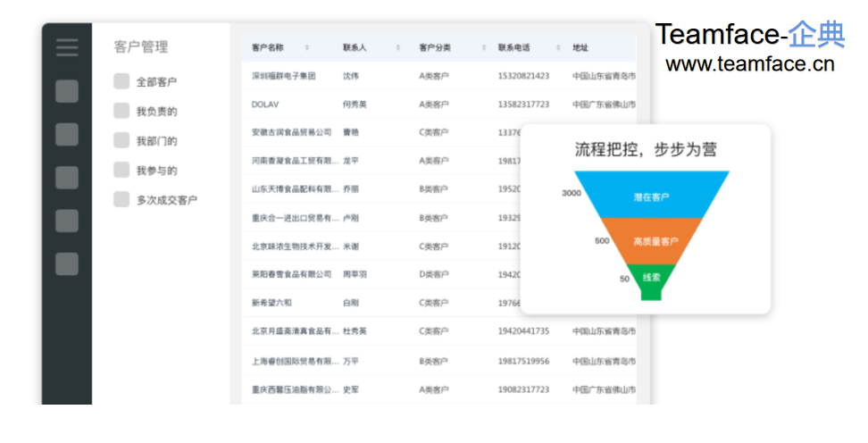This screenshot has width=868, height=443.
Task: Click the 3000 funnel value label
Action: tap(572, 193)
